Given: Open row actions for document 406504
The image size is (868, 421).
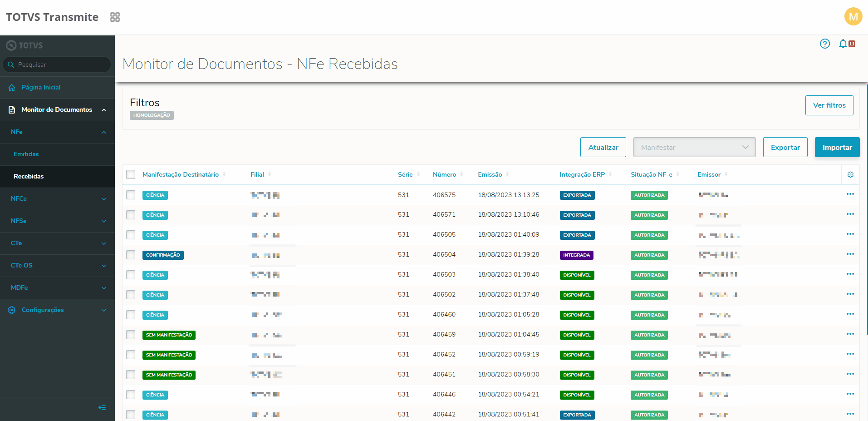Looking at the screenshot, I should 850,254.
